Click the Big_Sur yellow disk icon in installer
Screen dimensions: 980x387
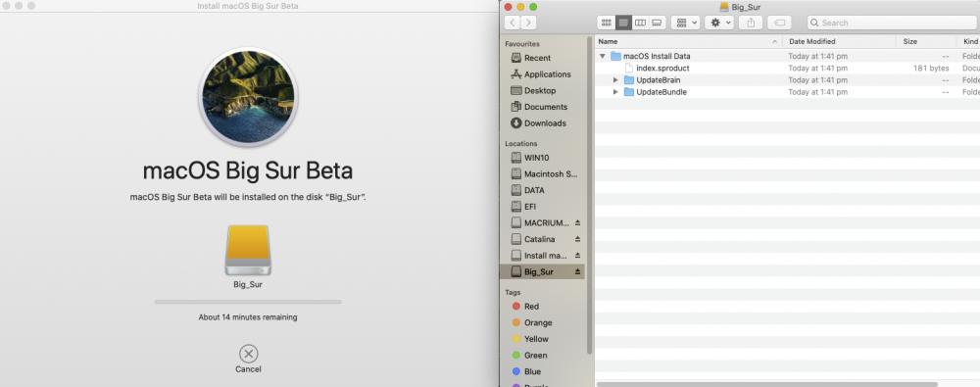tap(248, 250)
